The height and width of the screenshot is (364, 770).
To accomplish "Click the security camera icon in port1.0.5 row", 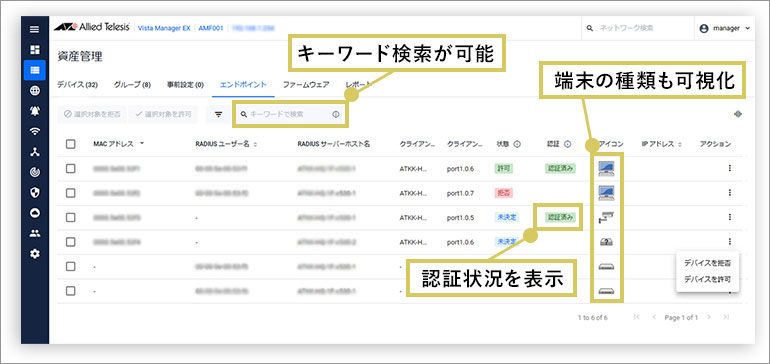I will (x=606, y=218).
